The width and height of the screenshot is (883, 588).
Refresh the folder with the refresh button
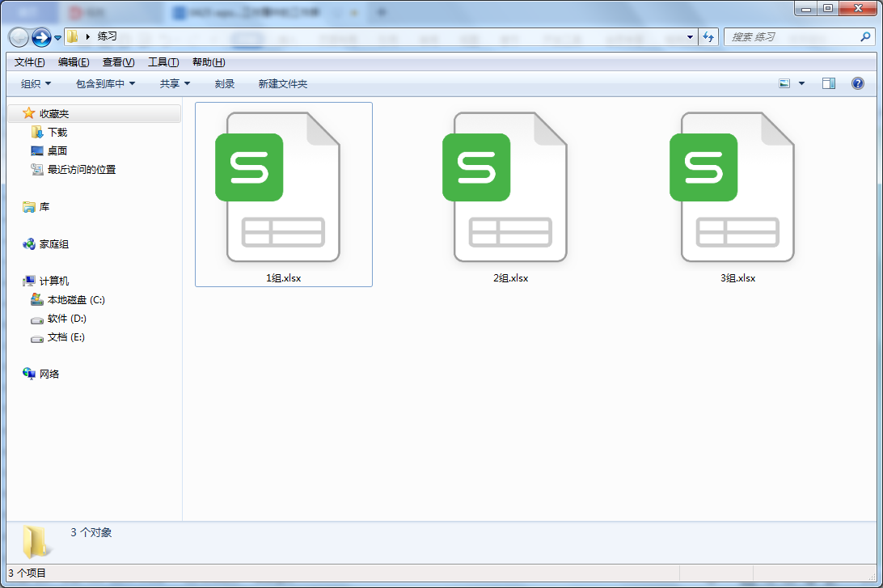click(x=708, y=37)
